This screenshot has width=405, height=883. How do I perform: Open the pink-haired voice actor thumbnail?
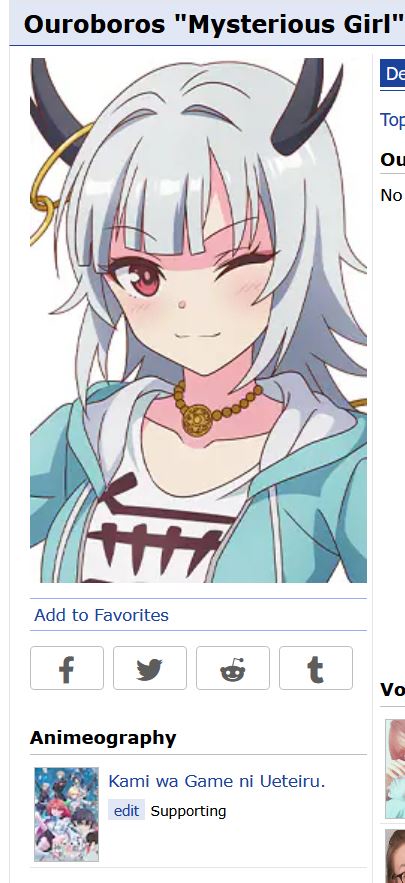click(395, 769)
